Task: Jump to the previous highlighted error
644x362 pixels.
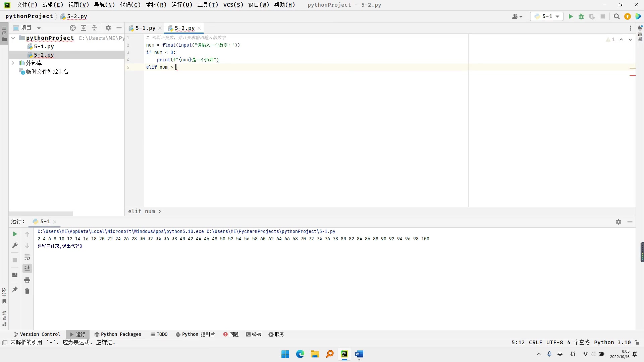Action: 621,40
